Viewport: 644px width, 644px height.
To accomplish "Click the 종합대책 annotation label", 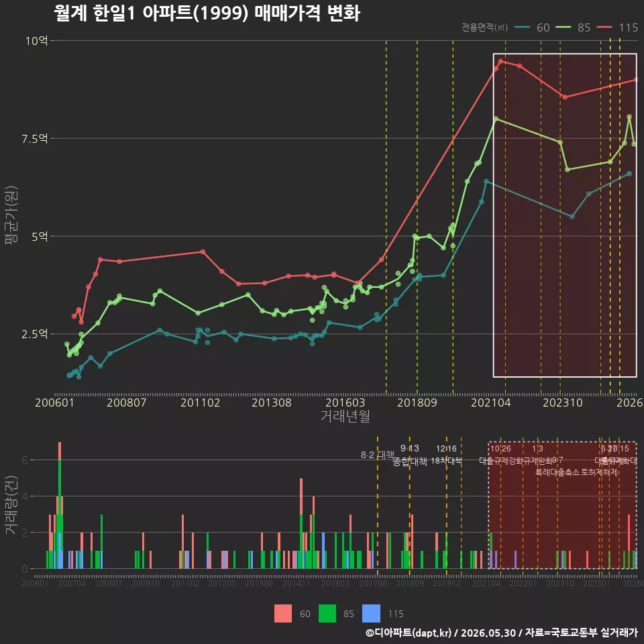I will click(409, 462).
